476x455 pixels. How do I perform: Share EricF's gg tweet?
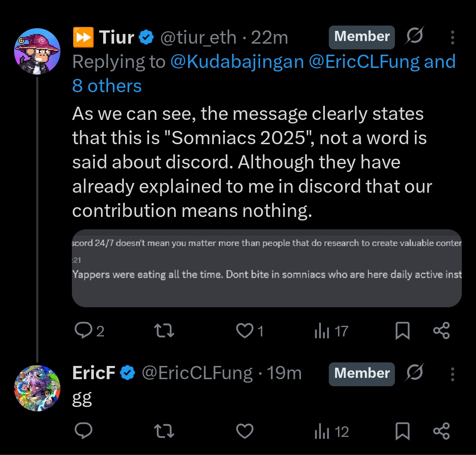tap(441, 431)
